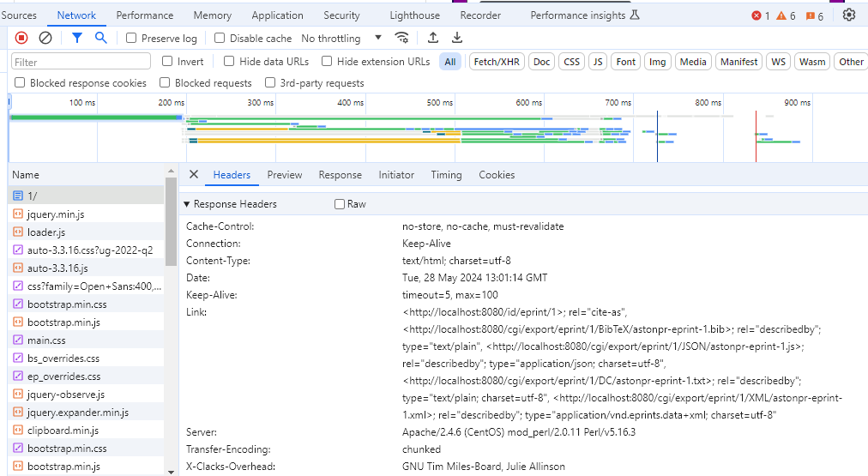The width and height of the screenshot is (868, 476).
Task: Filter requests by Doc type
Action: point(541,62)
